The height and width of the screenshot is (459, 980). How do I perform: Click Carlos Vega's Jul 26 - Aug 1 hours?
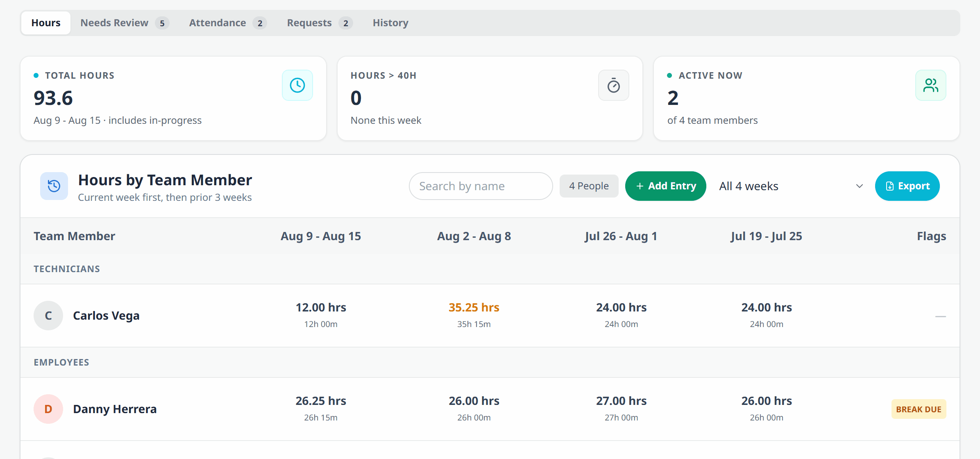pyautogui.click(x=621, y=315)
